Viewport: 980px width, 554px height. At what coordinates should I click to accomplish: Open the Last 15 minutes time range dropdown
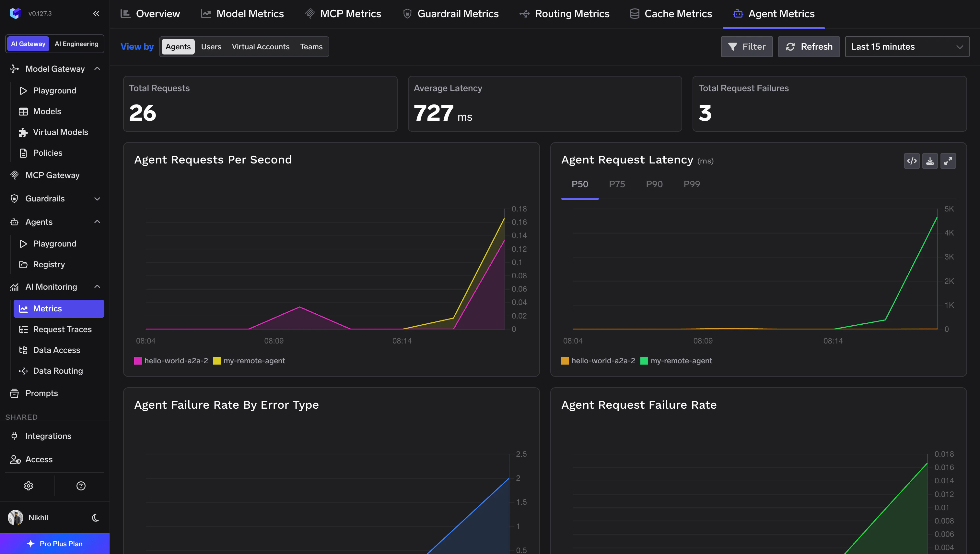pos(907,46)
